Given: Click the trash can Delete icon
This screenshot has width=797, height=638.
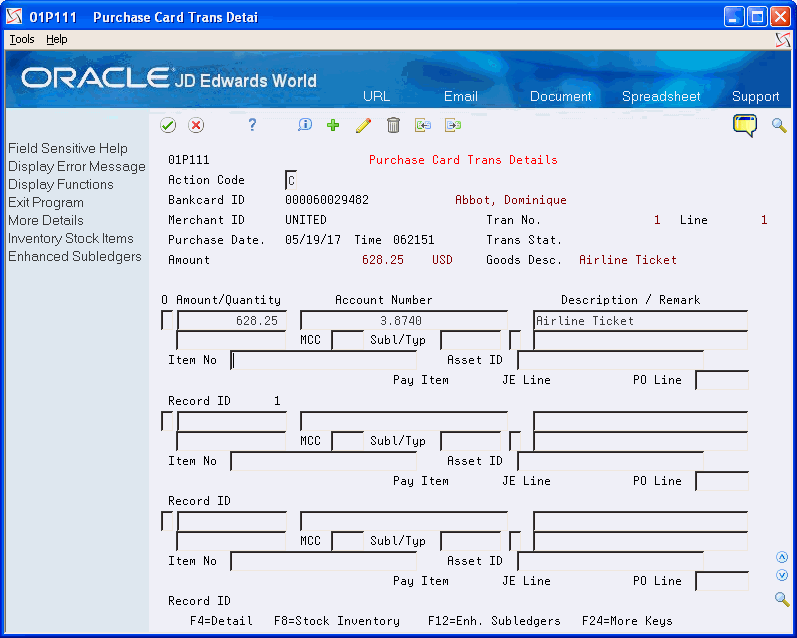Looking at the screenshot, I should point(393,125).
